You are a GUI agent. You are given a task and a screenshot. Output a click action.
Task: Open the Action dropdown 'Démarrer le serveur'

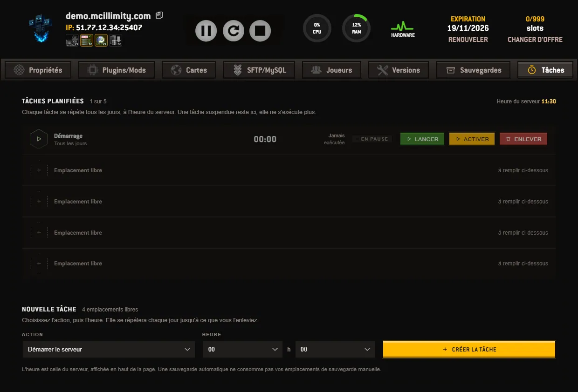point(109,349)
